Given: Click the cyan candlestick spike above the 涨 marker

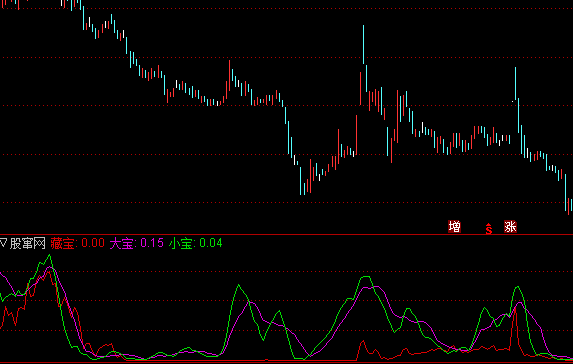Looking at the screenshot, I should 516,83.
